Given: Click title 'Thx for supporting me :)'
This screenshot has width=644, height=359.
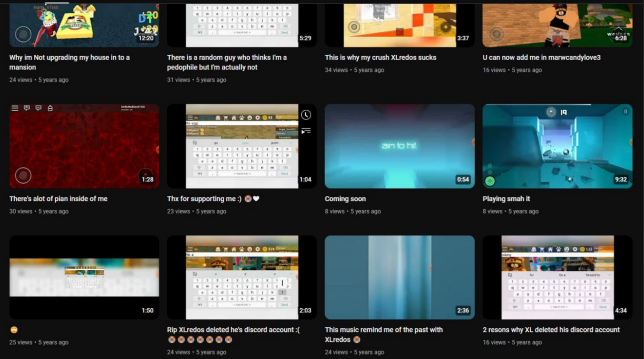Looking at the screenshot, I should [213, 199].
